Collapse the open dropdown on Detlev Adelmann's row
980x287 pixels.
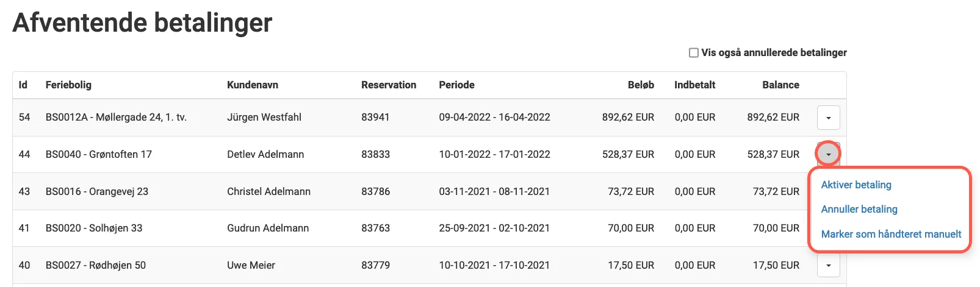pyautogui.click(x=828, y=154)
